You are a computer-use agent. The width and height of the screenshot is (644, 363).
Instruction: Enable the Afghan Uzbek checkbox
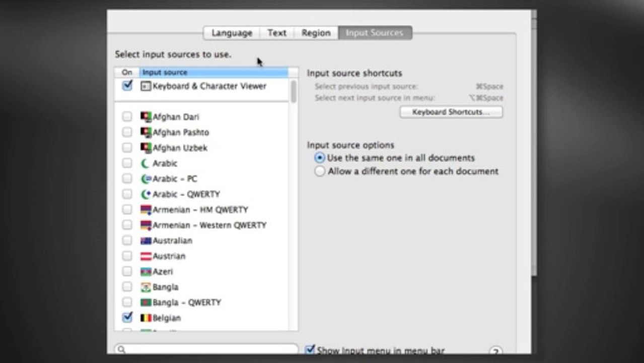tap(127, 148)
